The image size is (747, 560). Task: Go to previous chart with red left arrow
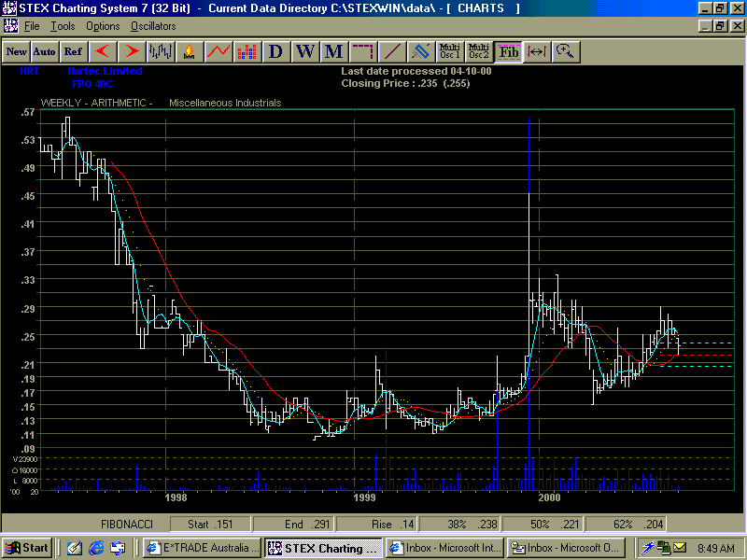(x=103, y=51)
